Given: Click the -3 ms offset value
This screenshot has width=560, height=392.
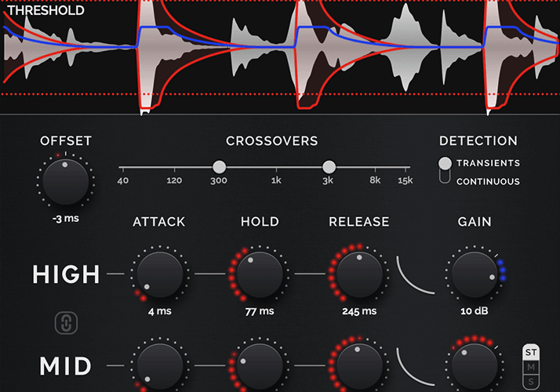Looking at the screenshot, I should (x=66, y=219).
